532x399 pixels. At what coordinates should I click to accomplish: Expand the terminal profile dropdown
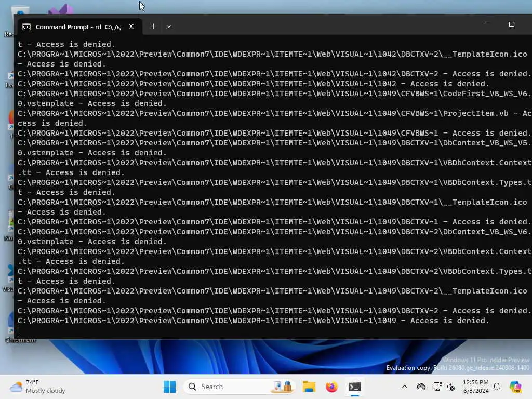169,26
